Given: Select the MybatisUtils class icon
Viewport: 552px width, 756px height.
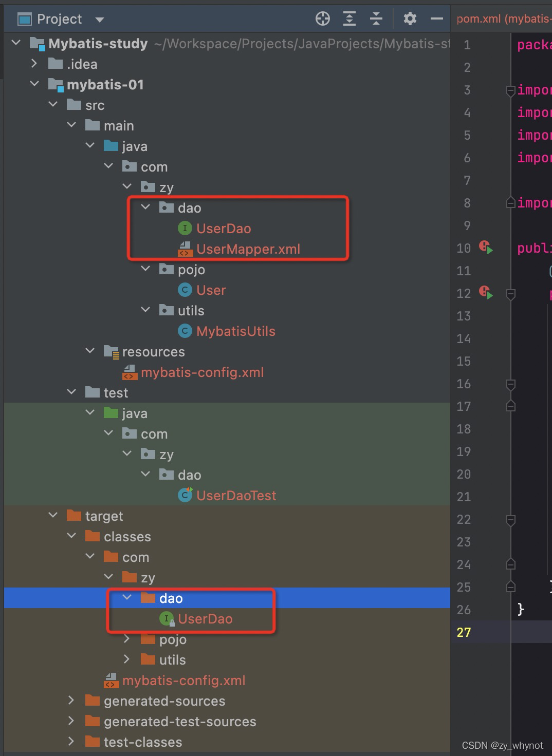Looking at the screenshot, I should [185, 331].
